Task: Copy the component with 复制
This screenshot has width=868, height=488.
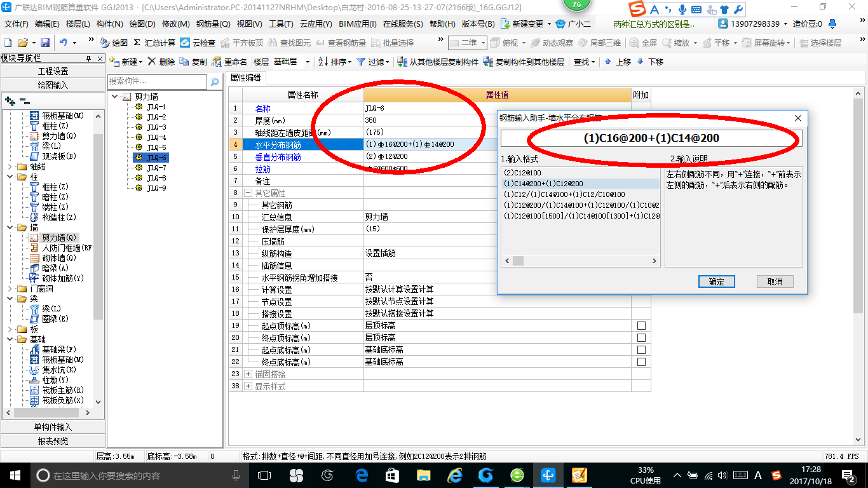Action: [193, 62]
